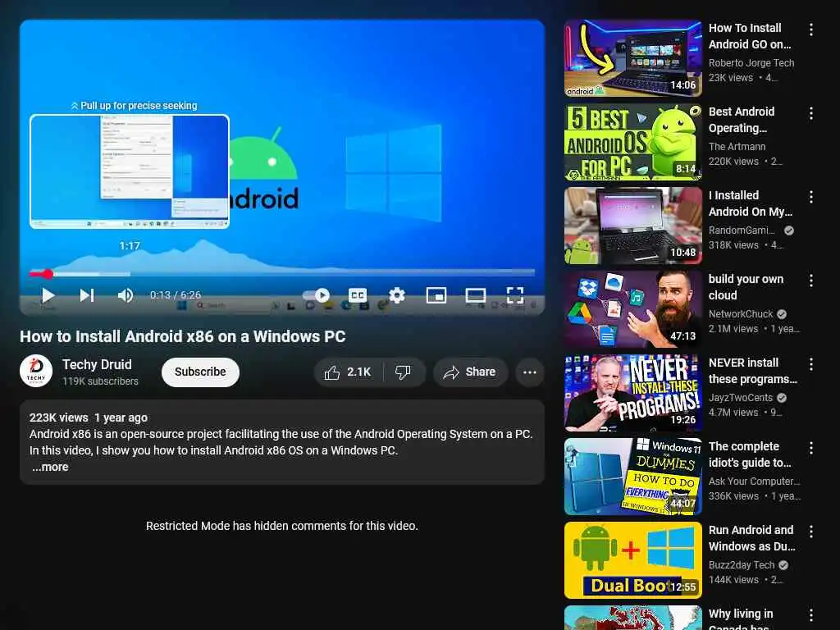Open the Dual Boot Android and Windows thumbnail

coord(632,559)
